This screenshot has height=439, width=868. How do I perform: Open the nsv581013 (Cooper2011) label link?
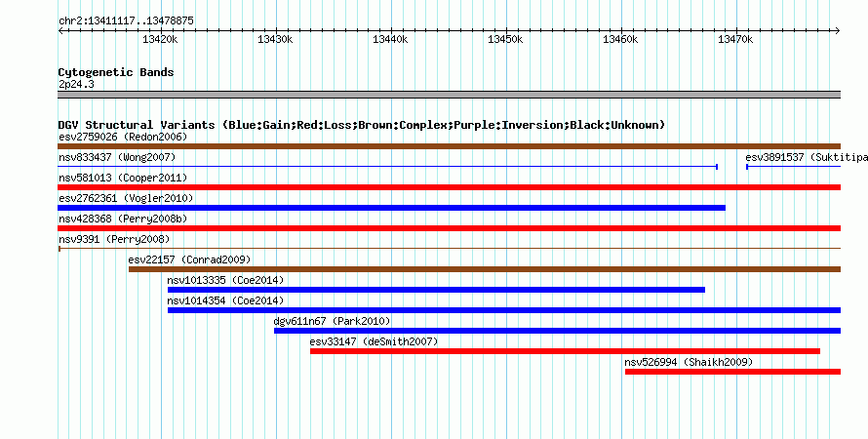[123, 178]
